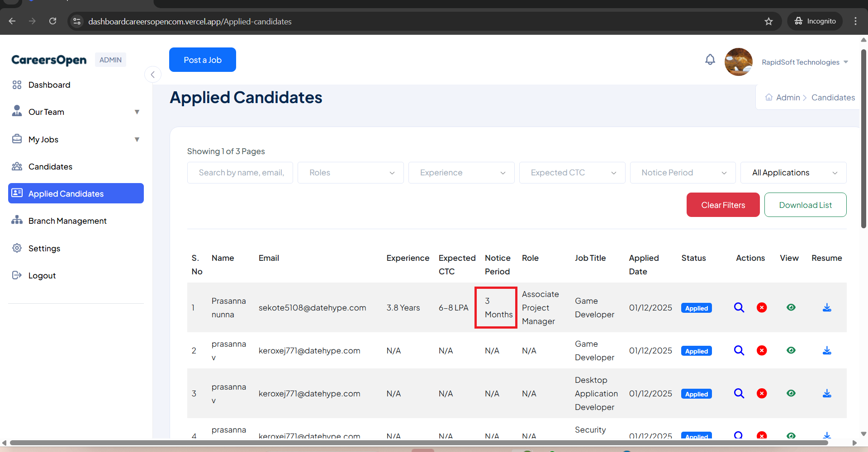
Task: Focus the search by name, email field
Action: [240, 173]
